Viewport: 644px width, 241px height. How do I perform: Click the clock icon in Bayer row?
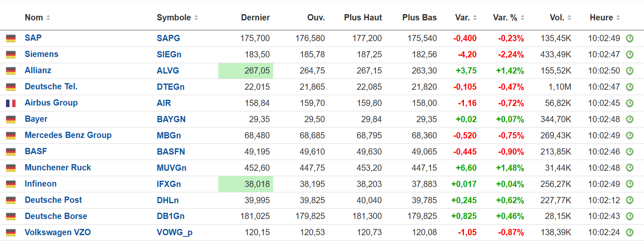[x=629, y=120]
